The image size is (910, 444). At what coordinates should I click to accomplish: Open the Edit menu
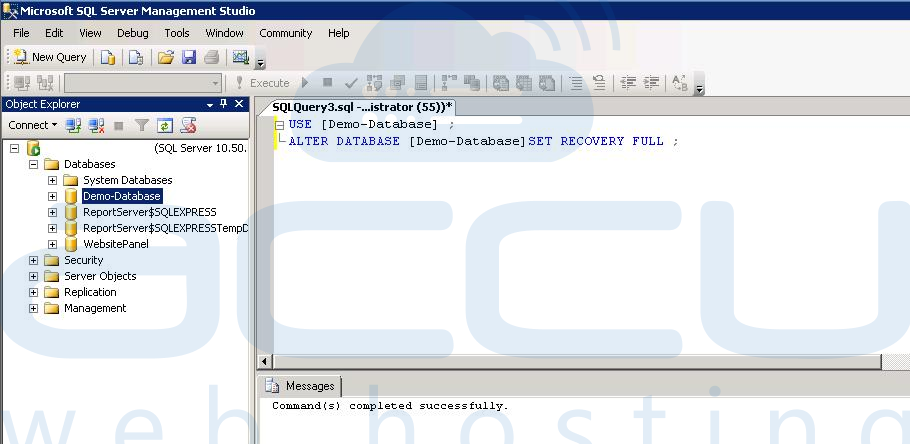pos(54,33)
